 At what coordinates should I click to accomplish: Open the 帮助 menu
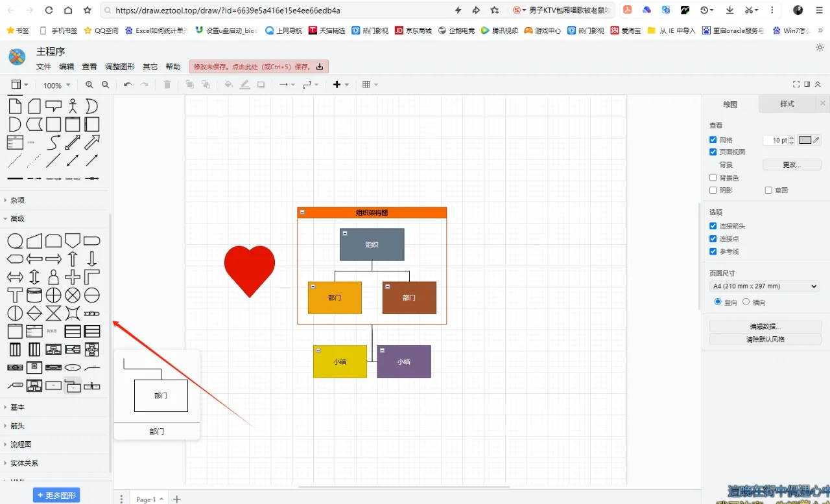[x=173, y=67]
